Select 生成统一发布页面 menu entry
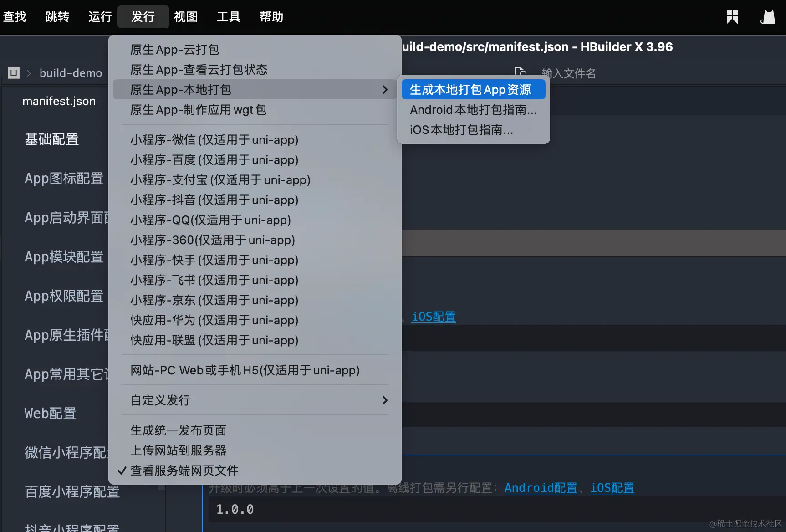Image resolution: width=786 pixels, height=532 pixels. [178, 430]
